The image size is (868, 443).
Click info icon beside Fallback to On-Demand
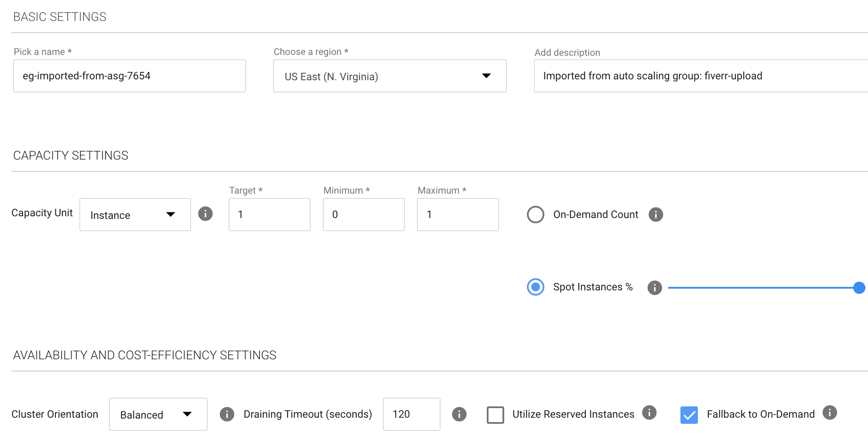tap(830, 412)
